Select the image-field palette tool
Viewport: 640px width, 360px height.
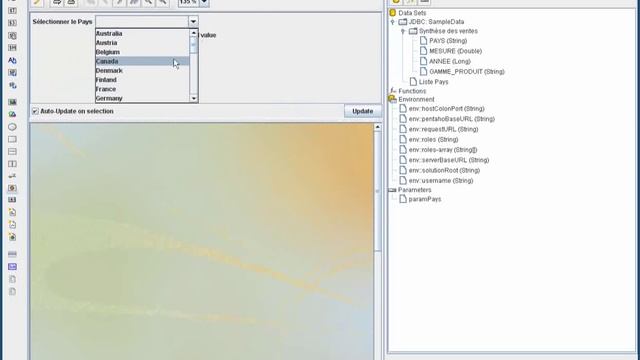click(x=12, y=102)
